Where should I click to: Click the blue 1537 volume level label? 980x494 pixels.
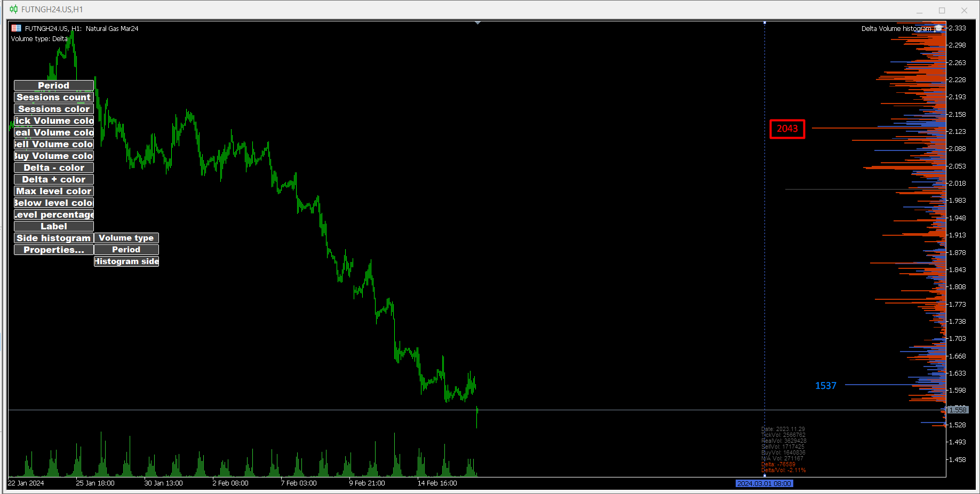click(826, 386)
